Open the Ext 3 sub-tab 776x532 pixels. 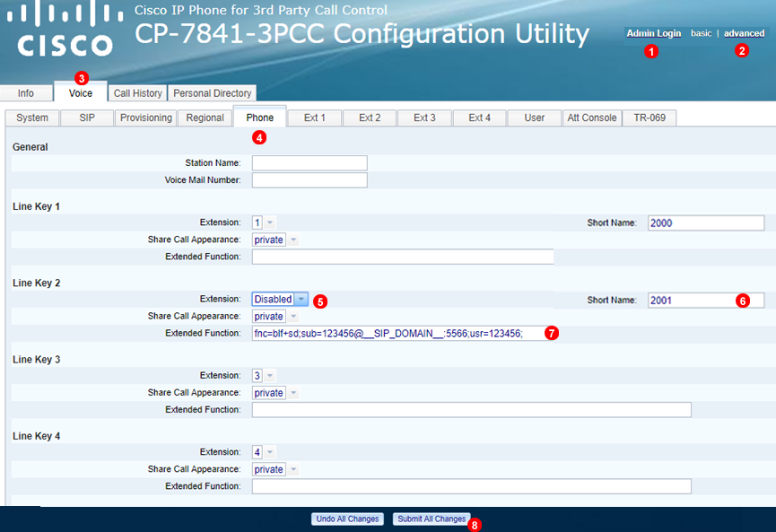424,118
